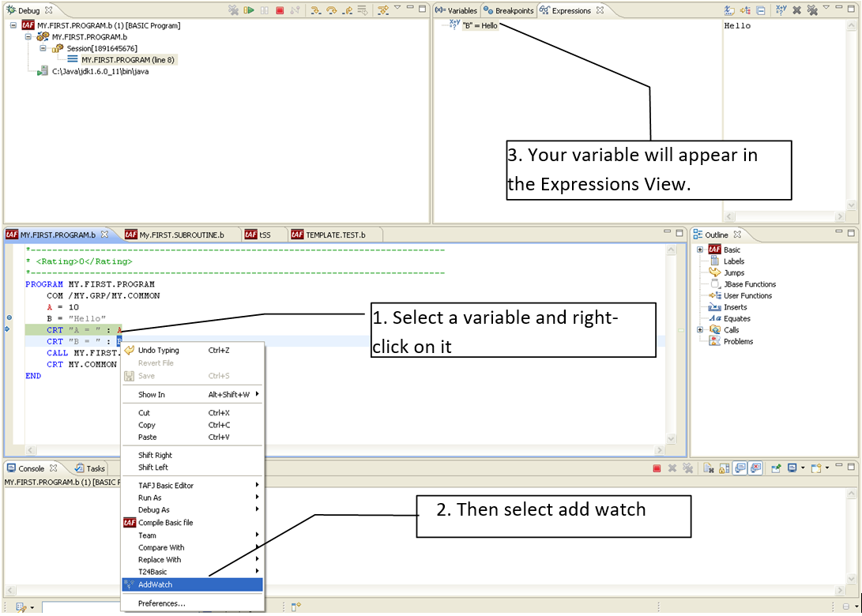Click Create Watch Expression icon in Expressions toolbar
Image resolution: width=862 pixels, height=616 pixels.
[781, 10]
